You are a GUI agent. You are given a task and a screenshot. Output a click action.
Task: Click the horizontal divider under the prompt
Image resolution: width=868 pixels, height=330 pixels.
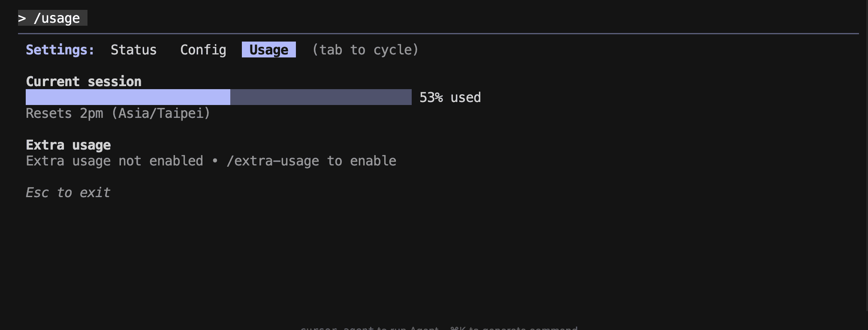pos(437,33)
